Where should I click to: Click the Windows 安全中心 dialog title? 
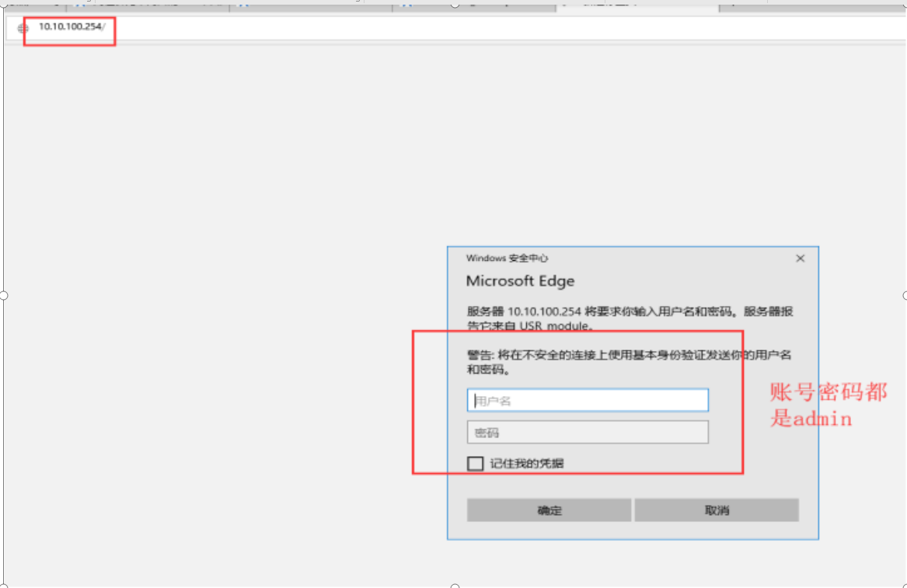pyautogui.click(x=507, y=258)
